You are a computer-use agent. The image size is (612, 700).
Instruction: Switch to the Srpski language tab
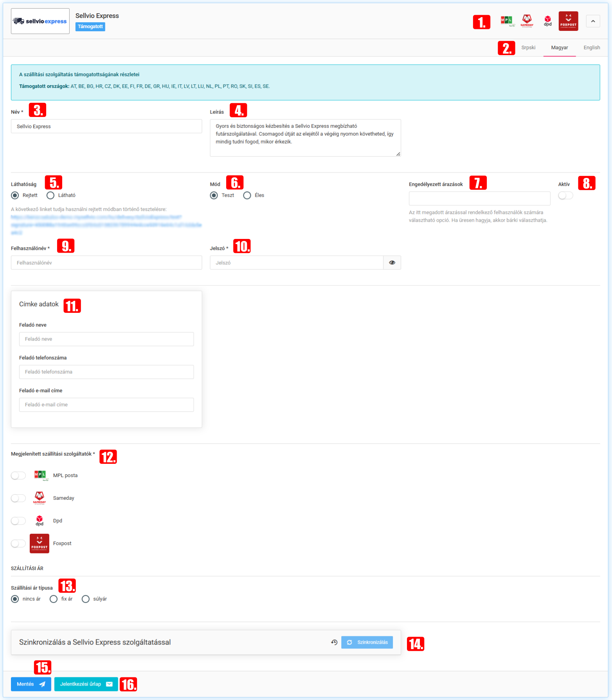(528, 48)
